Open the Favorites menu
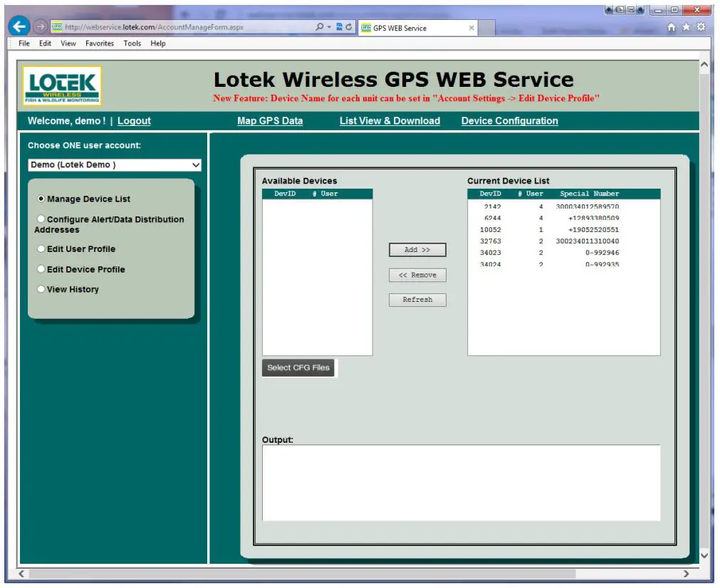 coord(99,43)
